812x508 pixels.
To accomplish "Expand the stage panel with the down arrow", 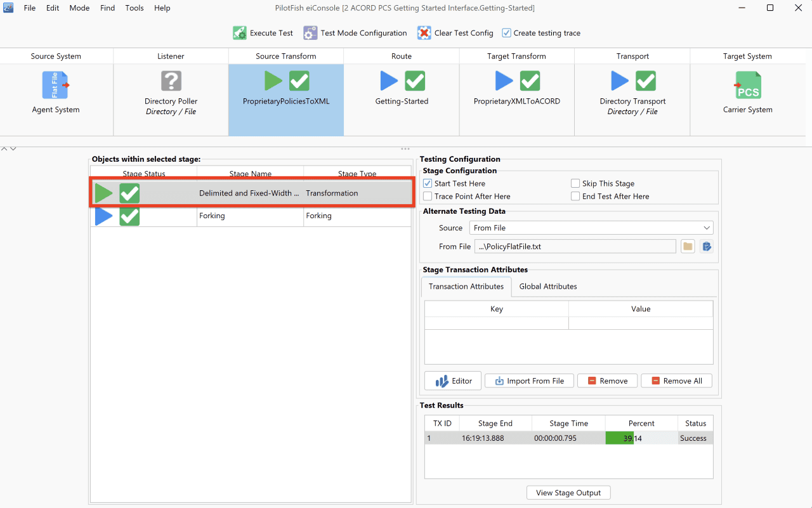I will [x=13, y=148].
